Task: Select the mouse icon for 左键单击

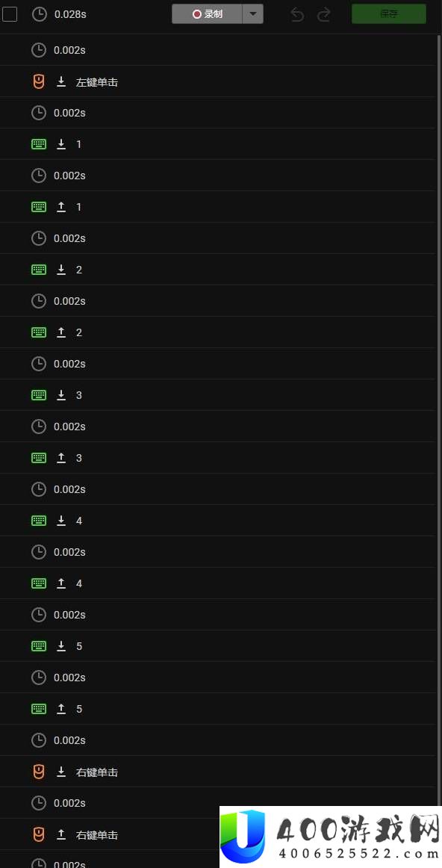Action: pos(38,82)
